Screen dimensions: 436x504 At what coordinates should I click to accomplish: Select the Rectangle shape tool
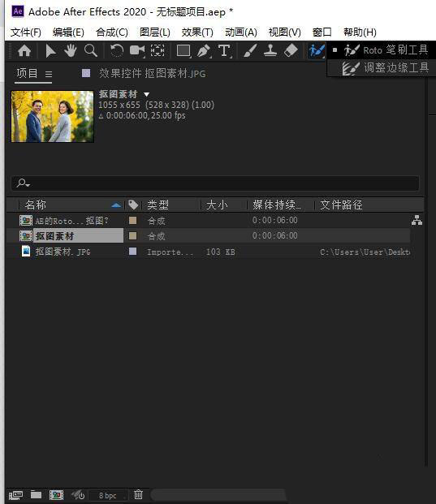tap(183, 51)
